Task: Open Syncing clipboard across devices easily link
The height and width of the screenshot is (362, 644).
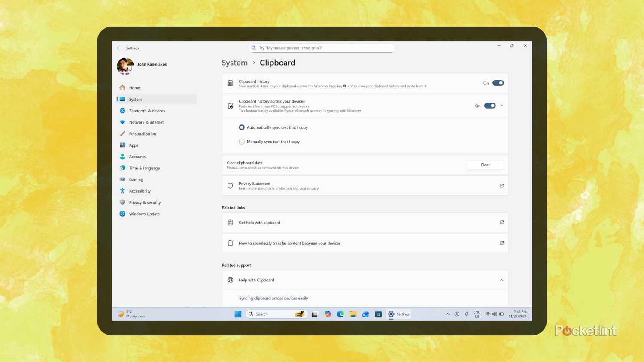Action: (273, 298)
